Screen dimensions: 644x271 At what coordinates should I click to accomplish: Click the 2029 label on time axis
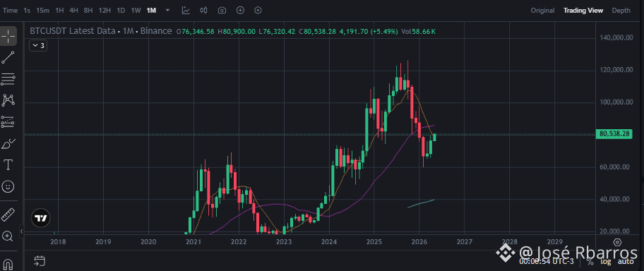tap(554, 242)
